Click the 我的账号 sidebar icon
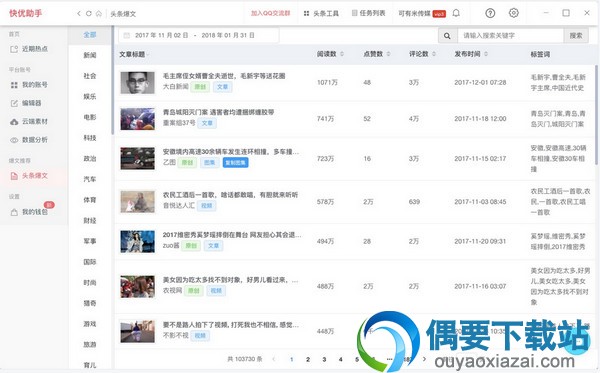Viewport: 600px width, 373px height. tap(14, 85)
